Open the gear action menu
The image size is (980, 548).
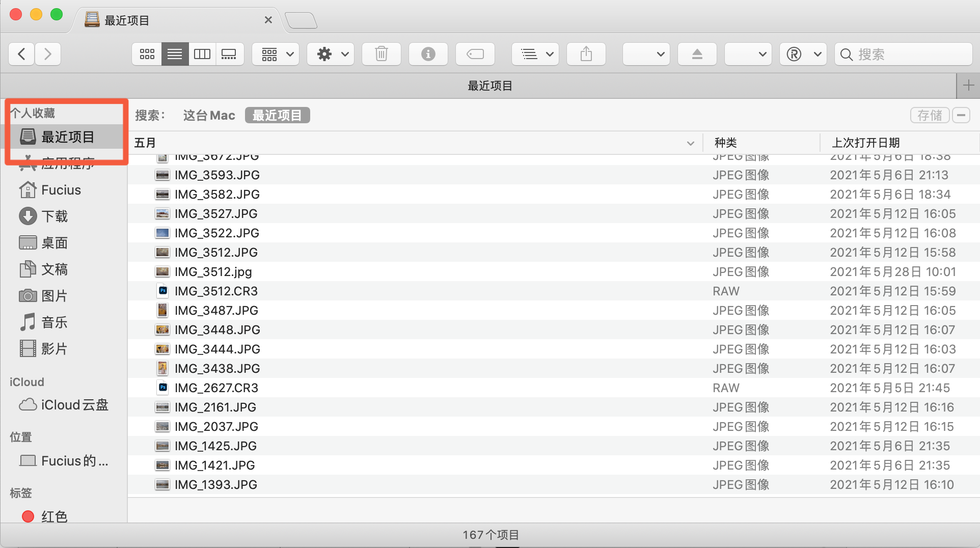pos(331,54)
